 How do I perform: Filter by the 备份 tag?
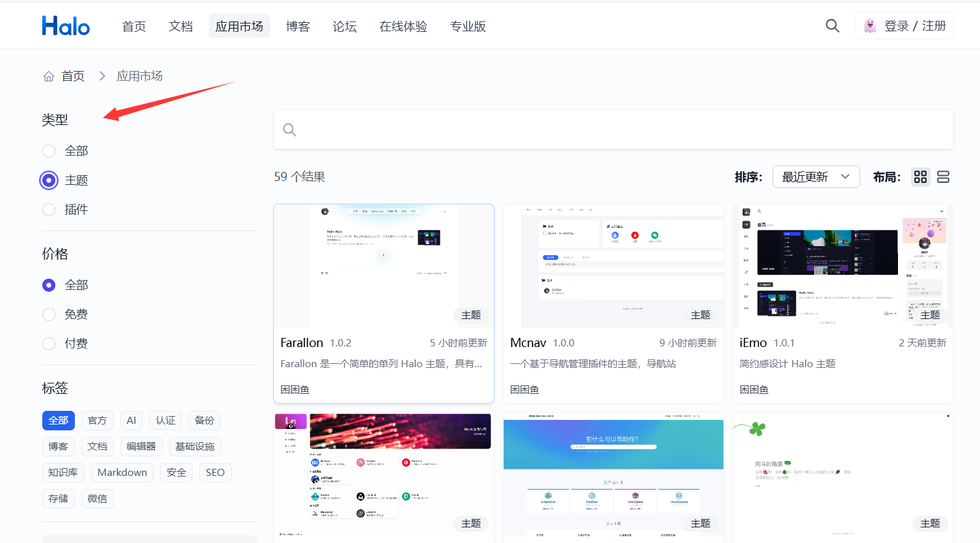204,421
